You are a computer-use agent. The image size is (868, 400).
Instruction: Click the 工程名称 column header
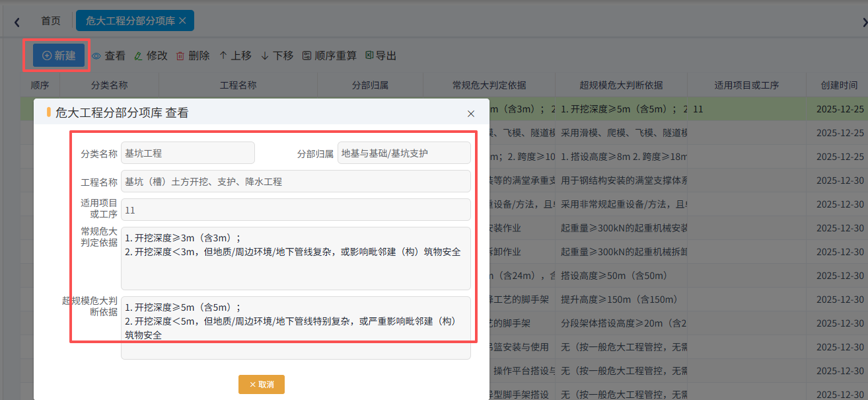(x=238, y=85)
